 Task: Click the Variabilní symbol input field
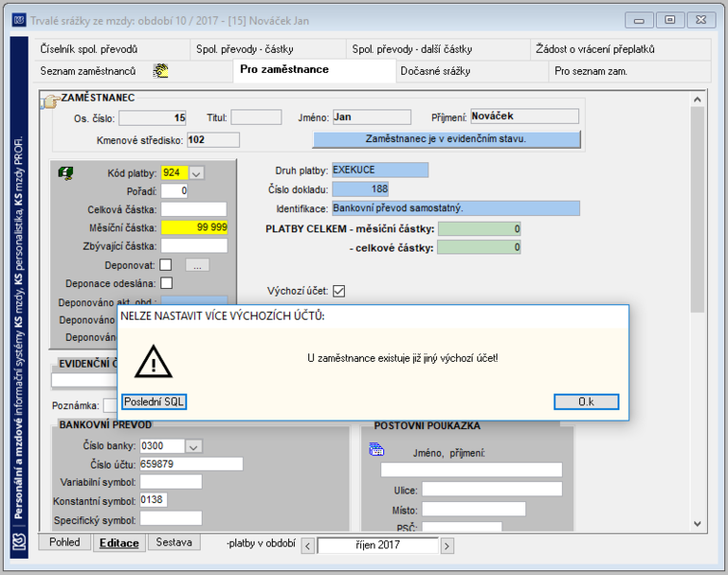click(171, 482)
